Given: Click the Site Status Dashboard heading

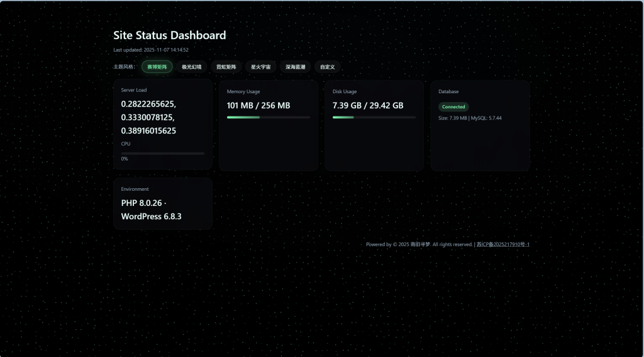Looking at the screenshot, I should [169, 35].
